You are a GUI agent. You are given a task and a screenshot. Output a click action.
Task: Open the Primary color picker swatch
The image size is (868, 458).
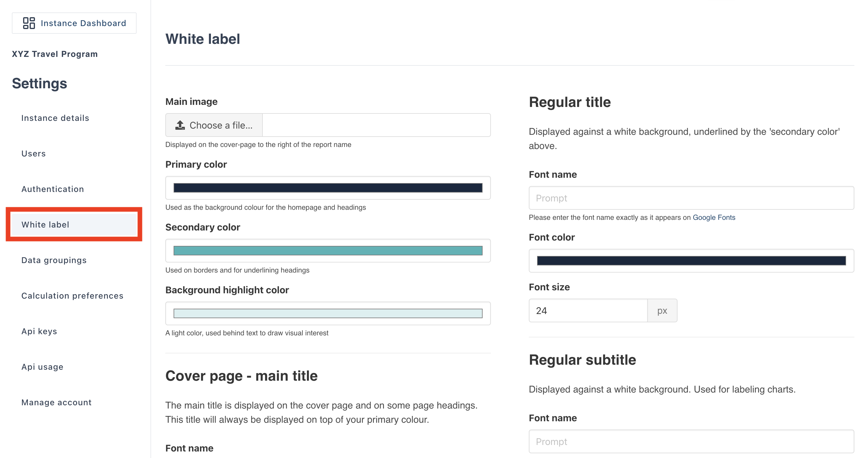tap(328, 188)
